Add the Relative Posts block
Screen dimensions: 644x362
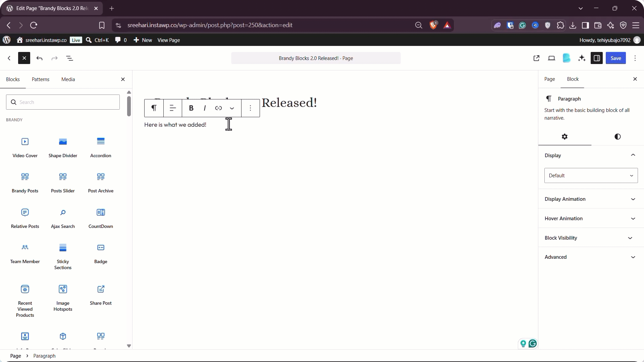(25, 218)
